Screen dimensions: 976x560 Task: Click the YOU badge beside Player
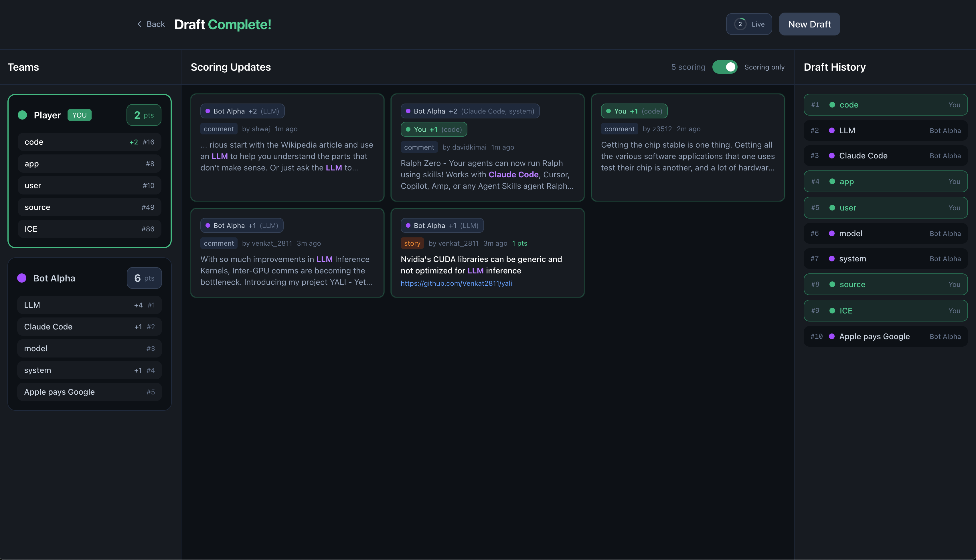(79, 115)
